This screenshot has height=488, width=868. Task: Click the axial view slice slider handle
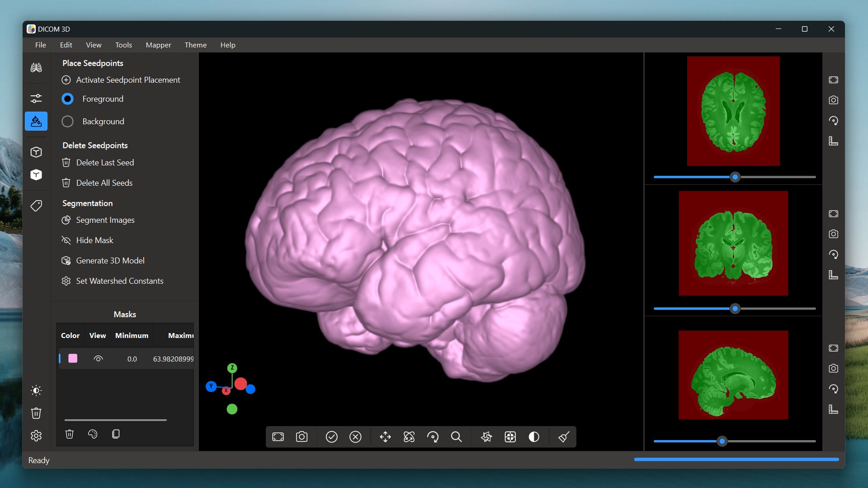(735, 177)
